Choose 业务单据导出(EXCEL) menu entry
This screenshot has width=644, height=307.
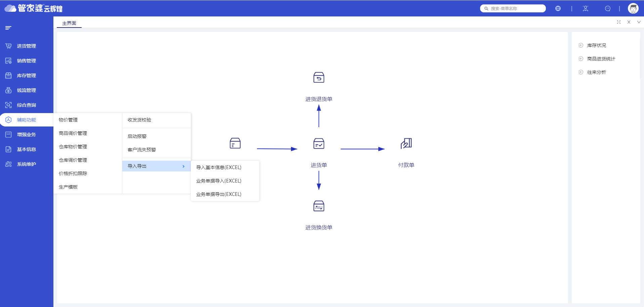219,194
